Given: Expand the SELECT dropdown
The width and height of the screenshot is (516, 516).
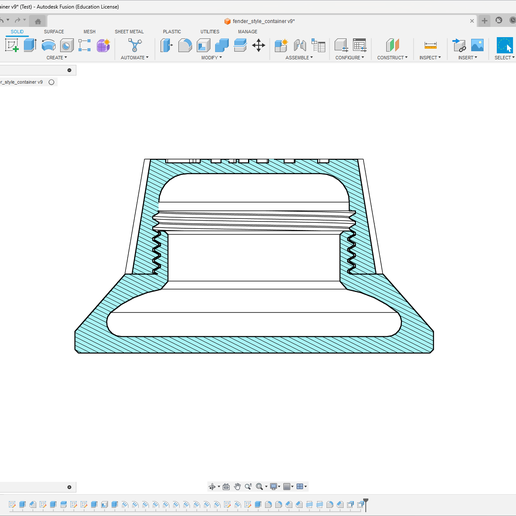Looking at the screenshot, I should [x=504, y=58].
